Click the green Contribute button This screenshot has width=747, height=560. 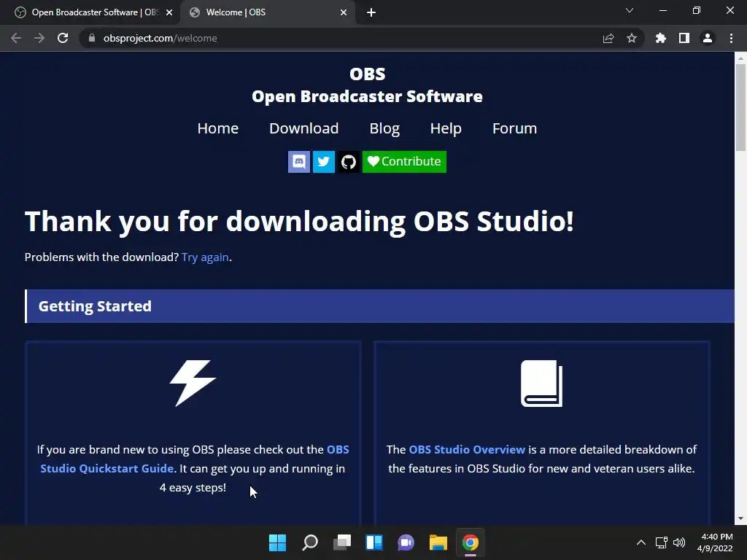tap(404, 162)
